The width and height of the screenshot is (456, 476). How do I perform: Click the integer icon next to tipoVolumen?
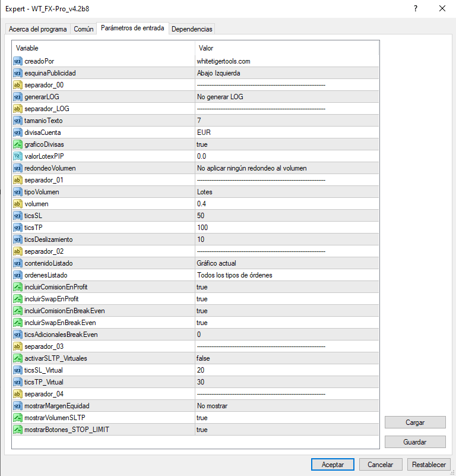pyautogui.click(x=18, y=192)
